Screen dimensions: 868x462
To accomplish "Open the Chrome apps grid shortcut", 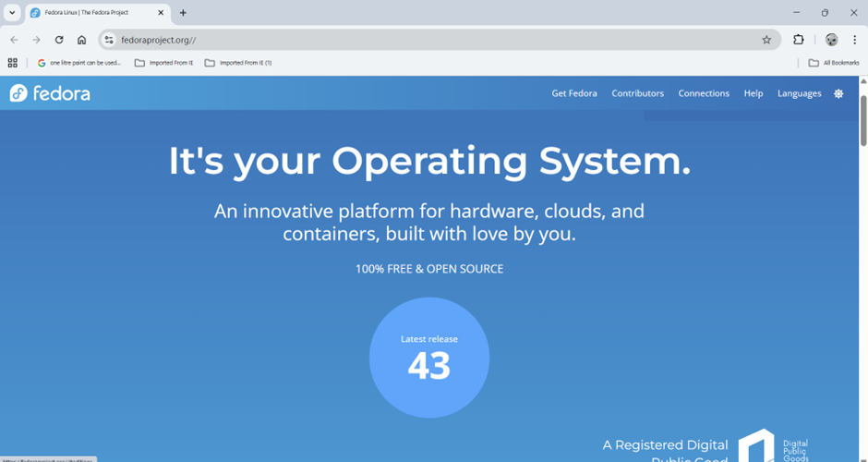I will (x=13, y=63).
